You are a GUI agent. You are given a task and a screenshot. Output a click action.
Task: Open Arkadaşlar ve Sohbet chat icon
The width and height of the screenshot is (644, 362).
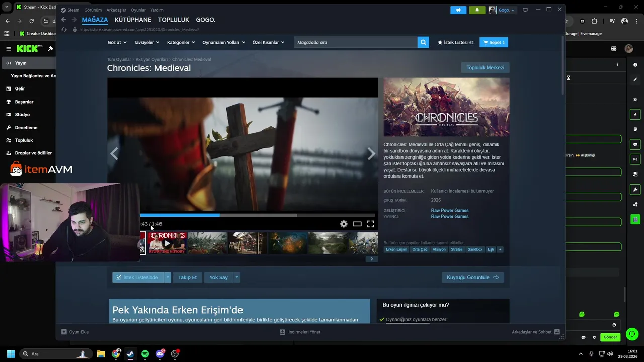tap(557, 332)
